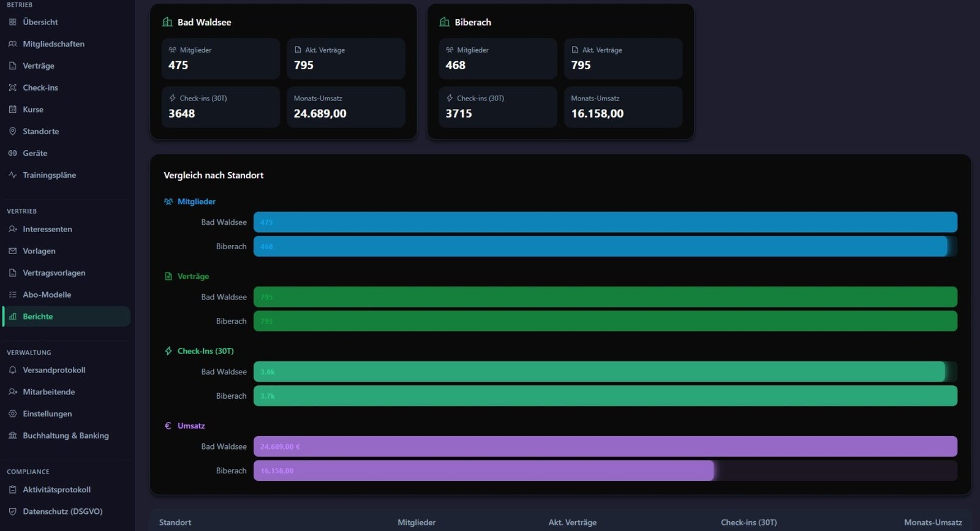
Task: Click the Biberach Monats-Umsatz card 16.158,00
Action: pos(623,107)
